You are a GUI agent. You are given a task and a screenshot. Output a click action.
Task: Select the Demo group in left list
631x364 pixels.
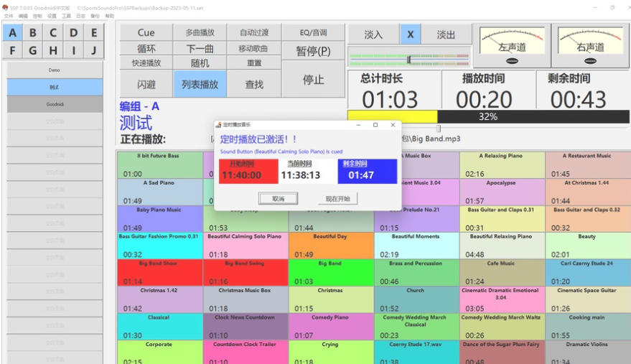click(x=55, y=70)
